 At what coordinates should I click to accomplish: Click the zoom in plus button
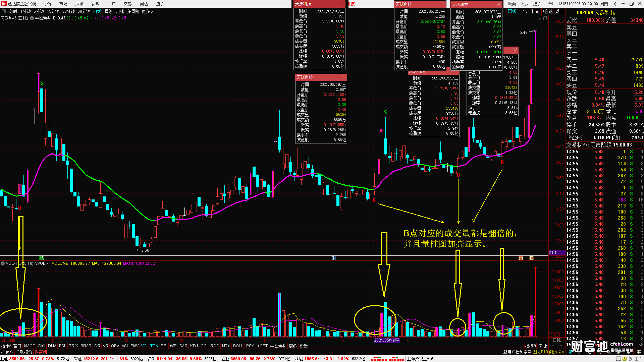click(x=553, y=346)
